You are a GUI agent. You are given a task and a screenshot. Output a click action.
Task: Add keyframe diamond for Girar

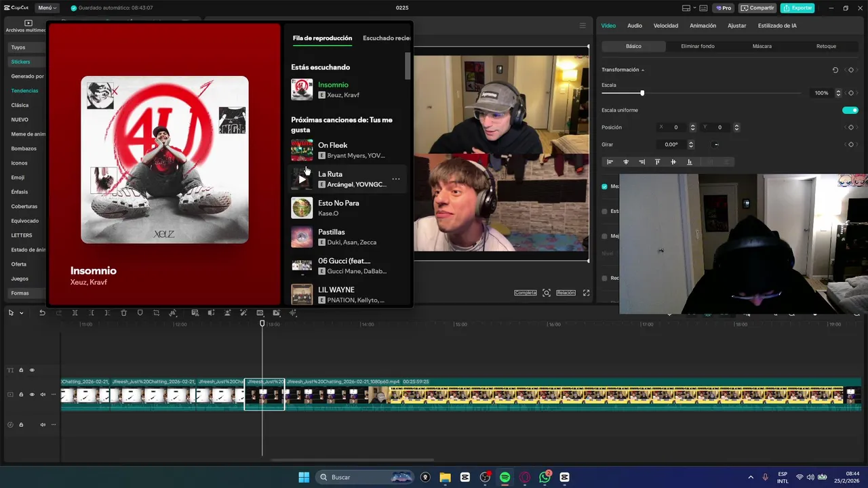coord(851,144)
